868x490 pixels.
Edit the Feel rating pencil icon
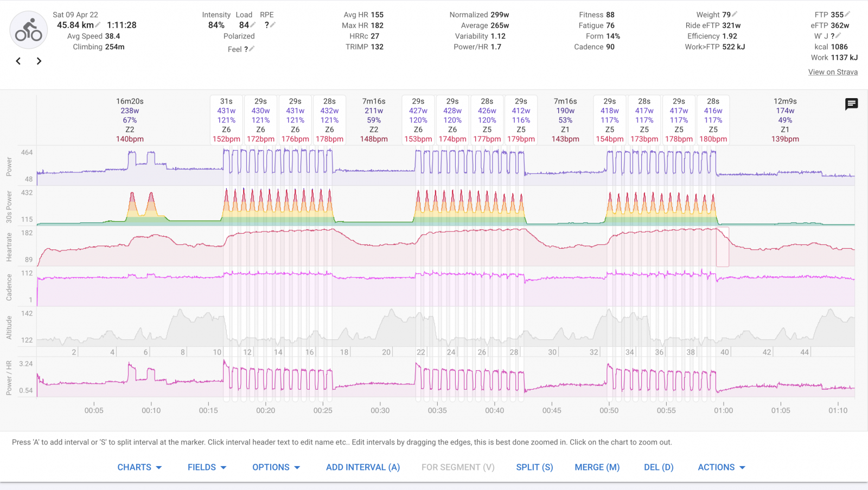[x=252, y=49]
